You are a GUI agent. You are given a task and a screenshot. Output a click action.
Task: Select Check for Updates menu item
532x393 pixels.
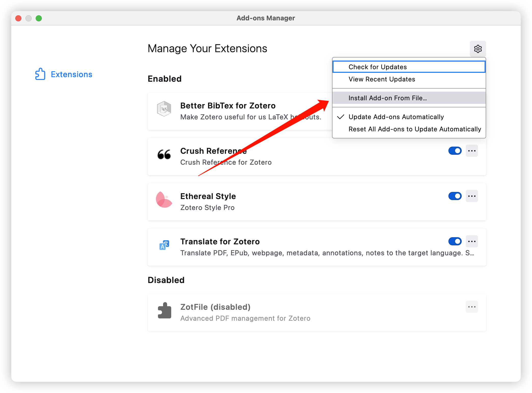point(378,67)
